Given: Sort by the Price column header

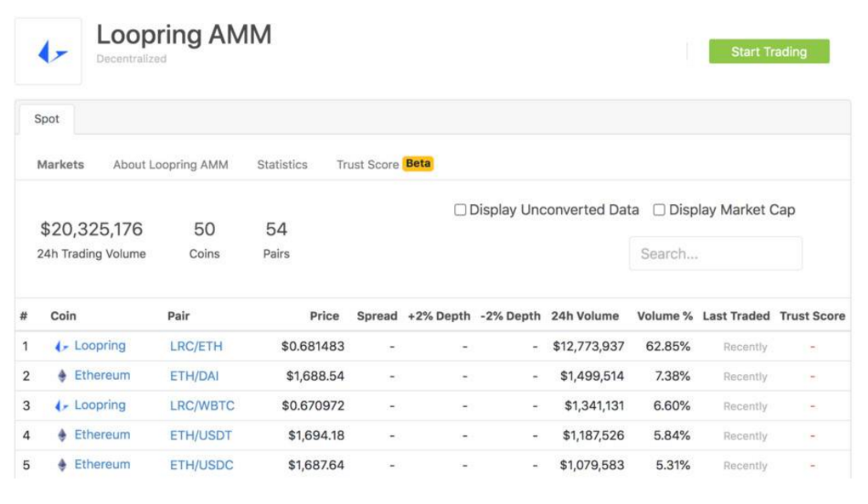Looking at the screenshot, I should tap(325, 316).
